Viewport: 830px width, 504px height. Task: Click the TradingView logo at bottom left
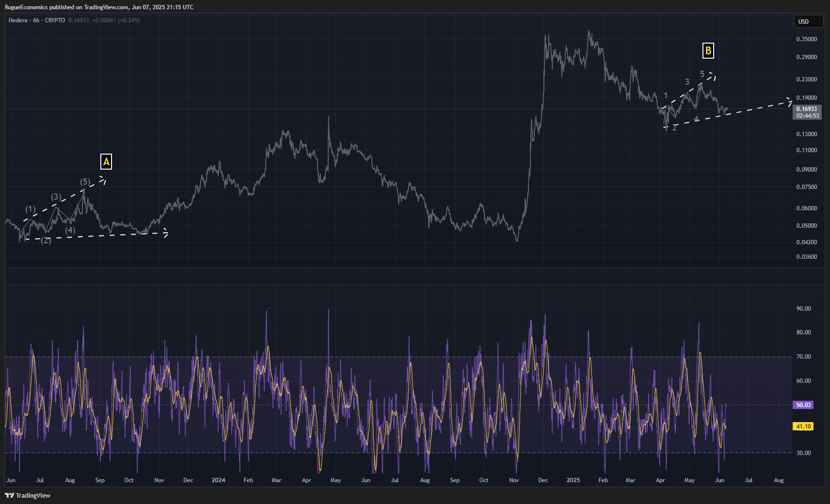[28, 495]
